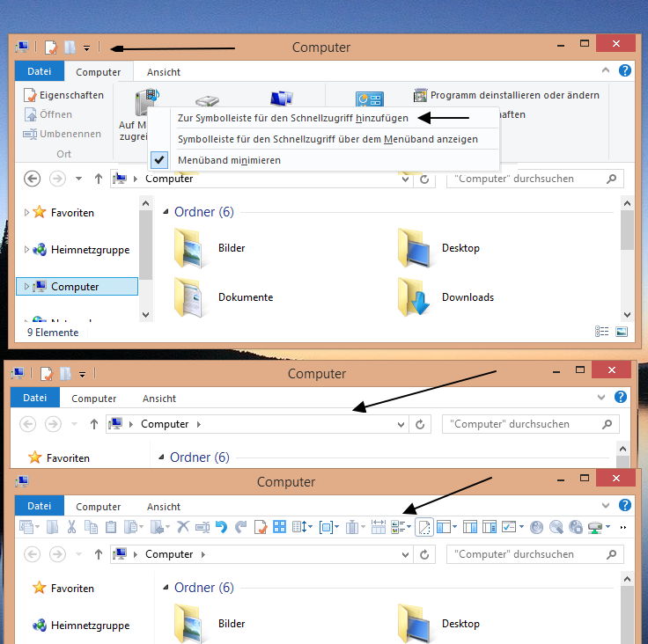Switch to large thumbnails view in top status bar
This screenshot has width=648, height=644.
(x=622, y=332)
